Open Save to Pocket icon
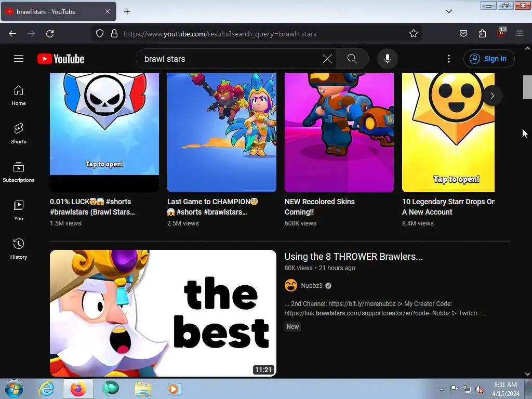 463,34
